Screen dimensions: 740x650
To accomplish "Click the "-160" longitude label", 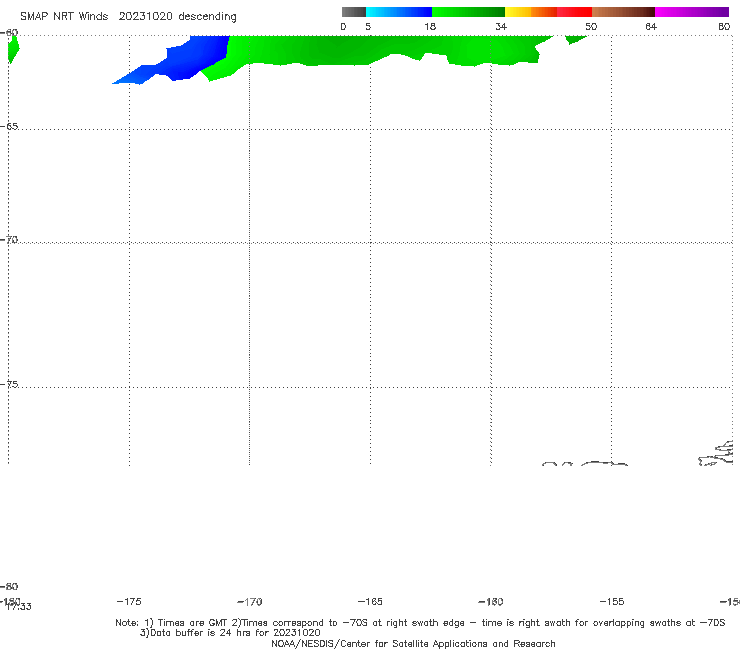I will (491, 601).
